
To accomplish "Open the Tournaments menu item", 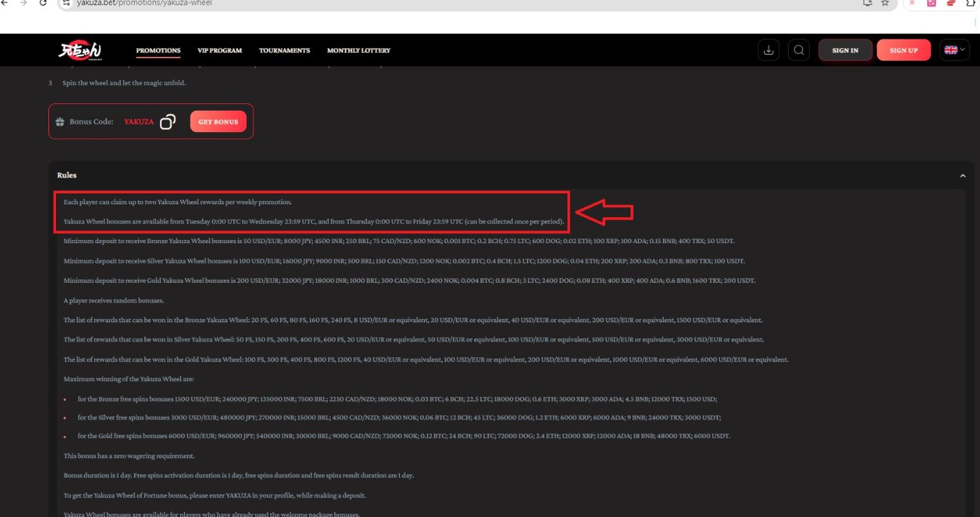I will (284, 50).
